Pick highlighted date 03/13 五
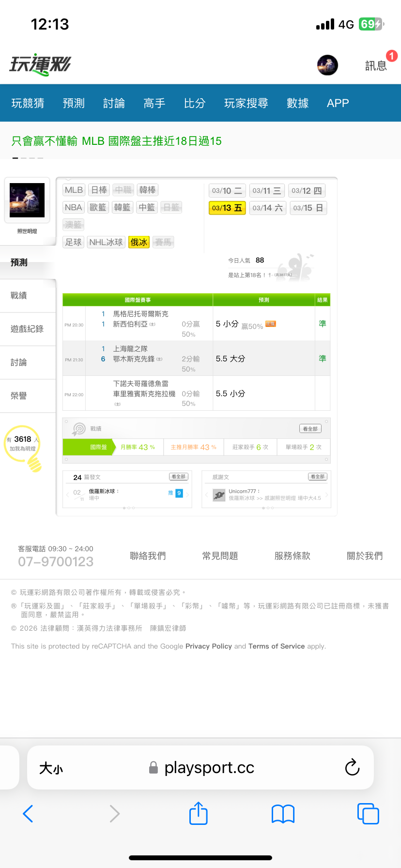This screenshot has height=868, width=401. [227, 208]
